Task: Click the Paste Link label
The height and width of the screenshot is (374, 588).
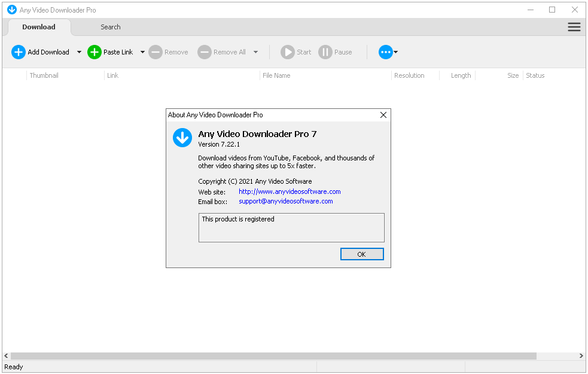Action: pyautogui.click(x=118, y=52)
